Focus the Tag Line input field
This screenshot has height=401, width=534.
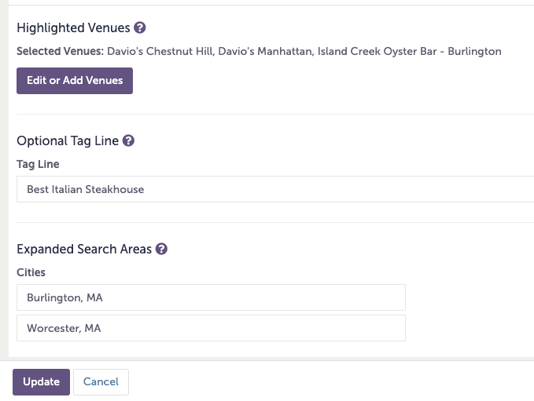pos(275,189)
